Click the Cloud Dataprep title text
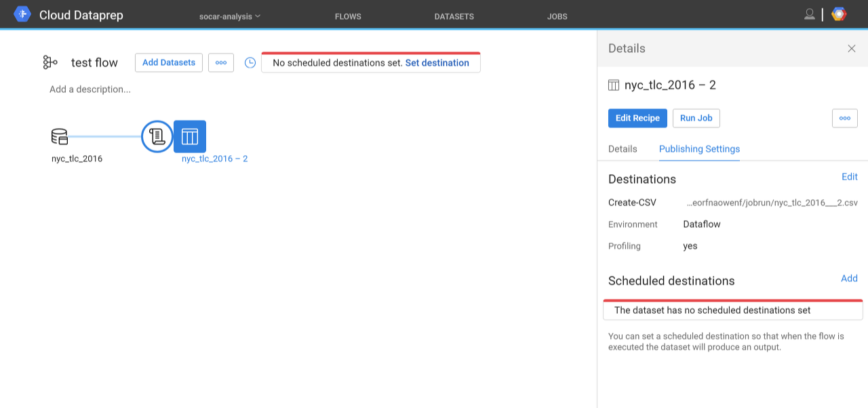The height and width of the screenshot is (408, 868). pos(81,15)
